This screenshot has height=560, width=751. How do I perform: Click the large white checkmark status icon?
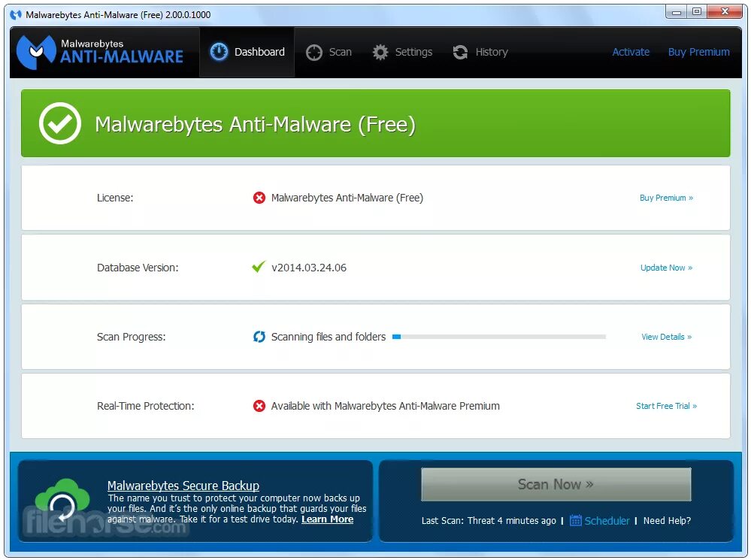[60, 123]
